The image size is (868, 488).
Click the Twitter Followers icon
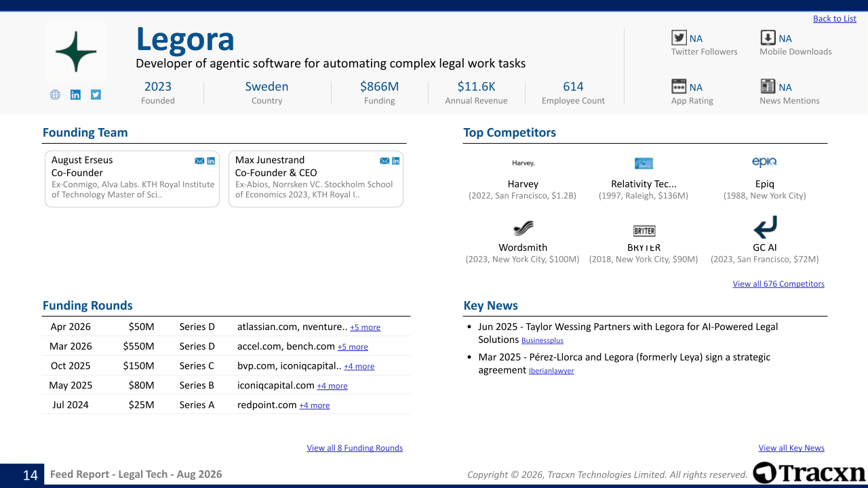click(679, 38)
